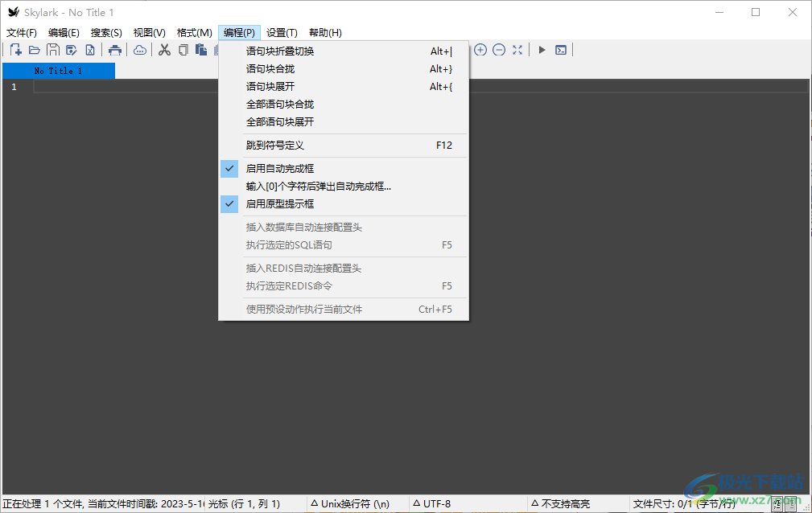Open the 文件(F) menu
The image size is (812, 513).
22,33
